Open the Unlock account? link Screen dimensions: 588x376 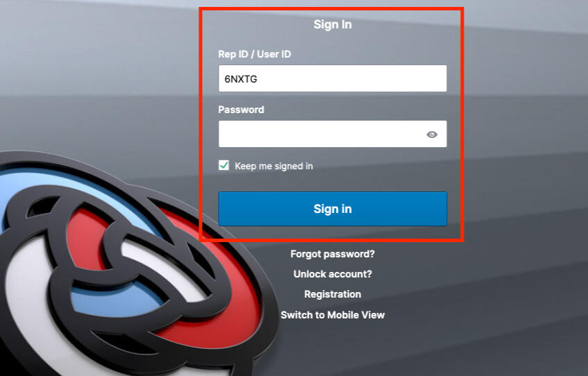click(x=333, y=274)
